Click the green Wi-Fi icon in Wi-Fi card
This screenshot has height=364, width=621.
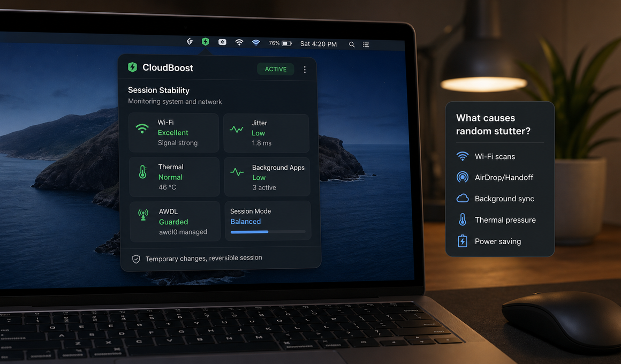[x=142, y=128]
